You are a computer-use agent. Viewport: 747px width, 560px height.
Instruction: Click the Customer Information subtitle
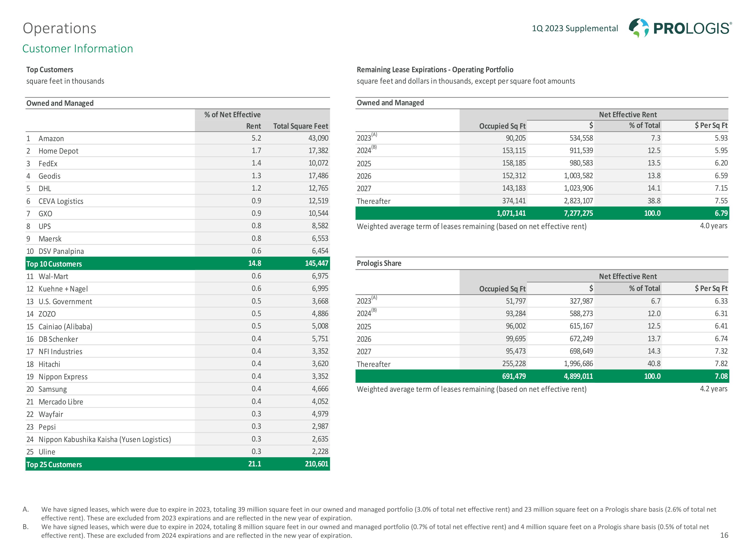[x=78, y=49]
